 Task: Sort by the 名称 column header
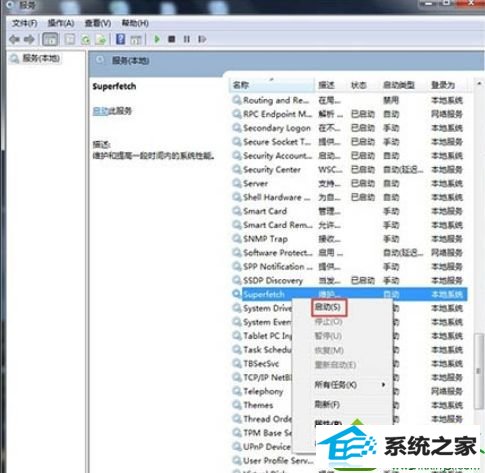tap(272, 85)
